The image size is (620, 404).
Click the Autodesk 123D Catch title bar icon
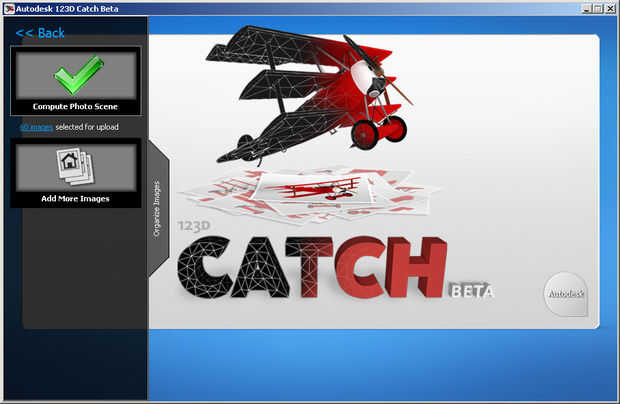9,9
